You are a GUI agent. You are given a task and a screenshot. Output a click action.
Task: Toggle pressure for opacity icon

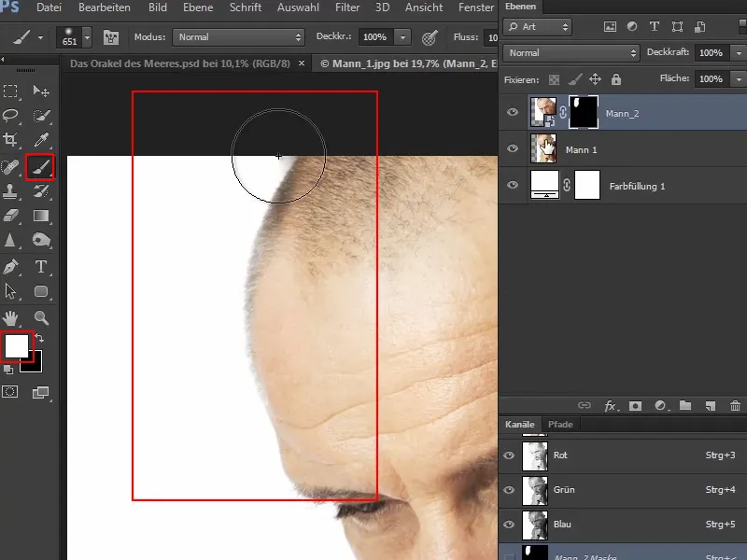[x=430, y=37]
